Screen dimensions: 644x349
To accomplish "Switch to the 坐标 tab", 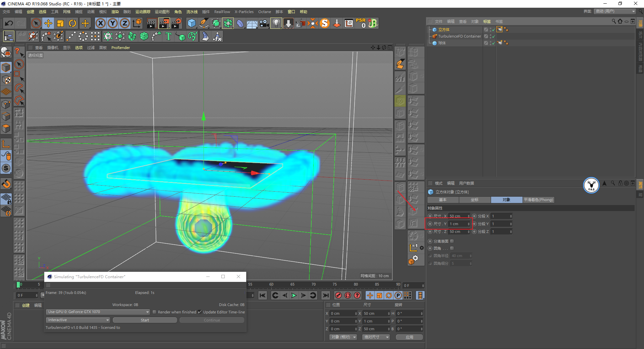I will tap(475, 200).
